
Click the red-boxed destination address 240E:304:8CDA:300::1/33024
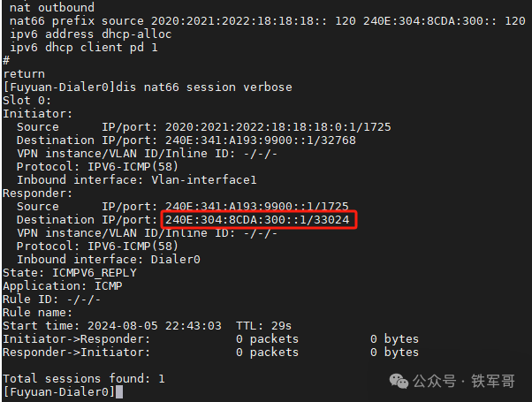(x=257, y=220)
